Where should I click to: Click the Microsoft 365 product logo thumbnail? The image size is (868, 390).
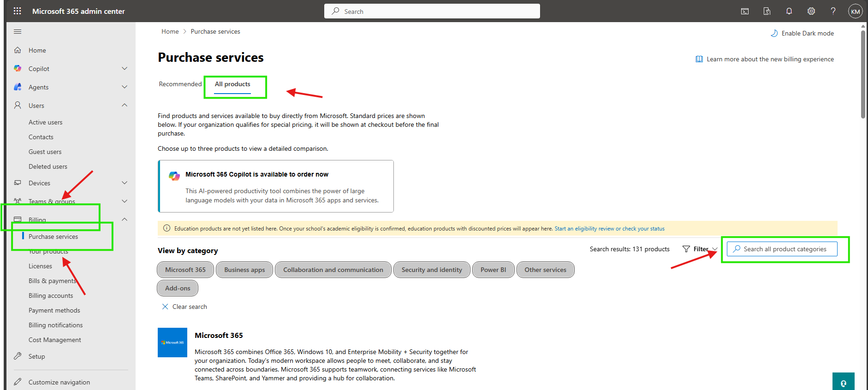point(172,343)
